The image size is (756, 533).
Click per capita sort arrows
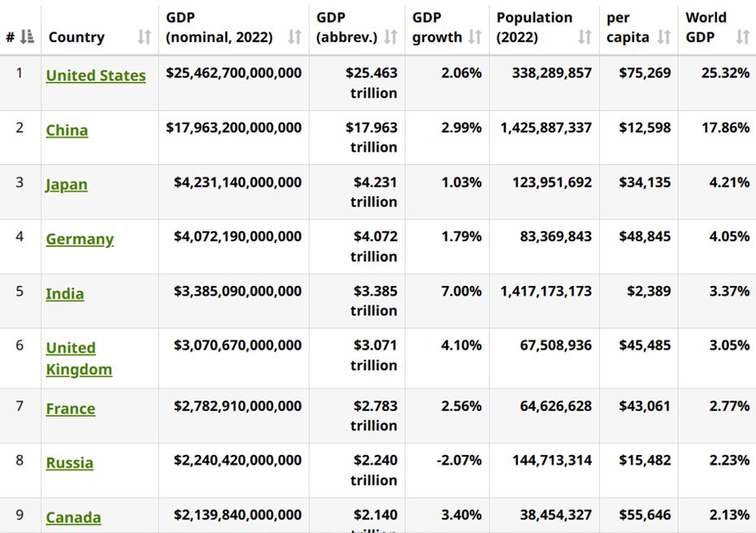[664, 37]
